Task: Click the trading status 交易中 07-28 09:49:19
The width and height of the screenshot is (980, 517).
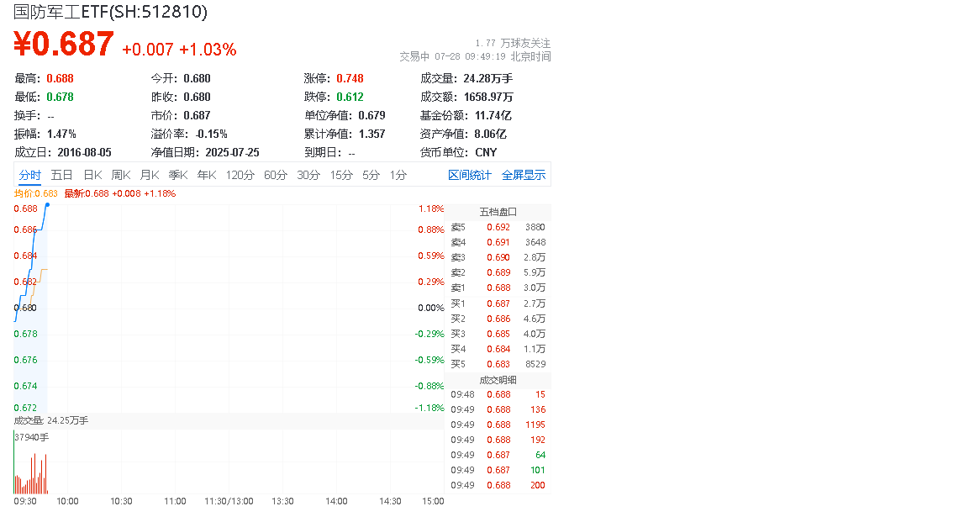Action: (x=452, y=56)
